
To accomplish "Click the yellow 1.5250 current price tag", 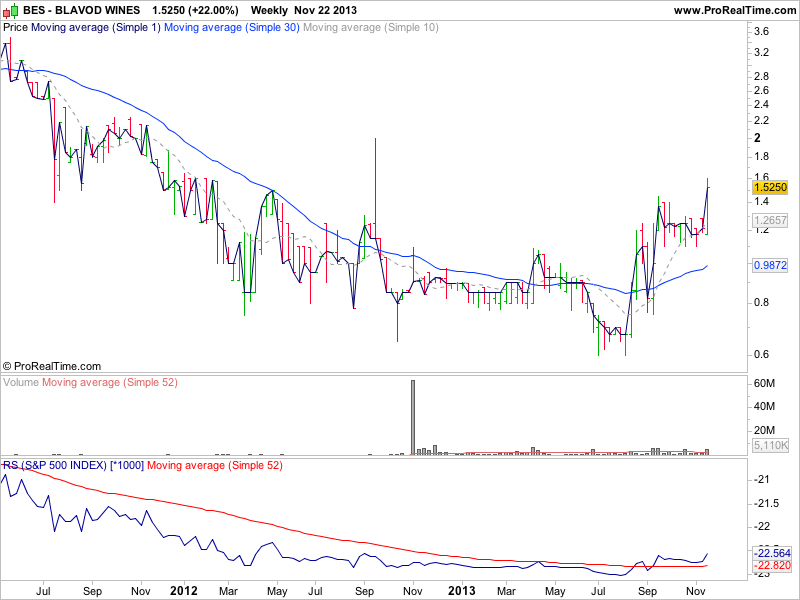I will [x=770, y=187].
